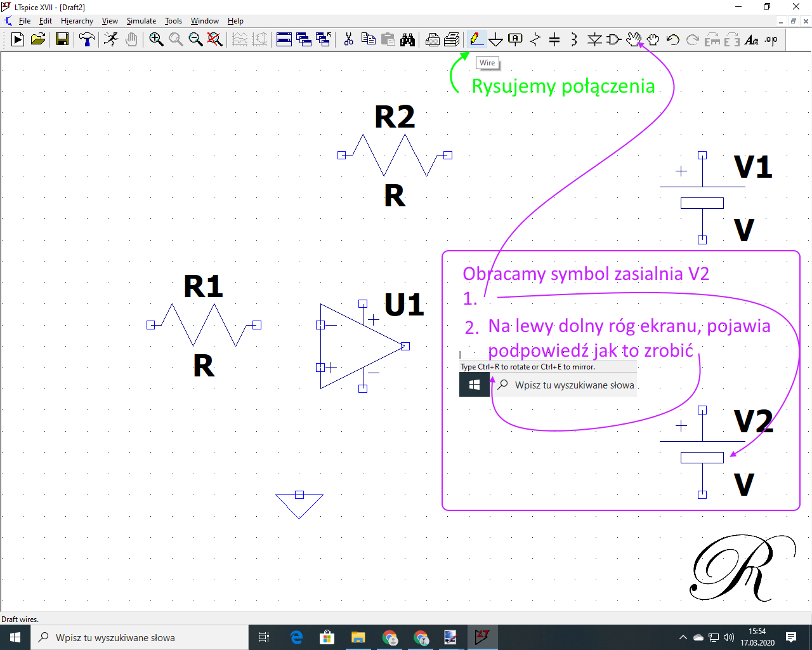
Task: Click the Mirror toolbar icon
Action: pos(732,39)
